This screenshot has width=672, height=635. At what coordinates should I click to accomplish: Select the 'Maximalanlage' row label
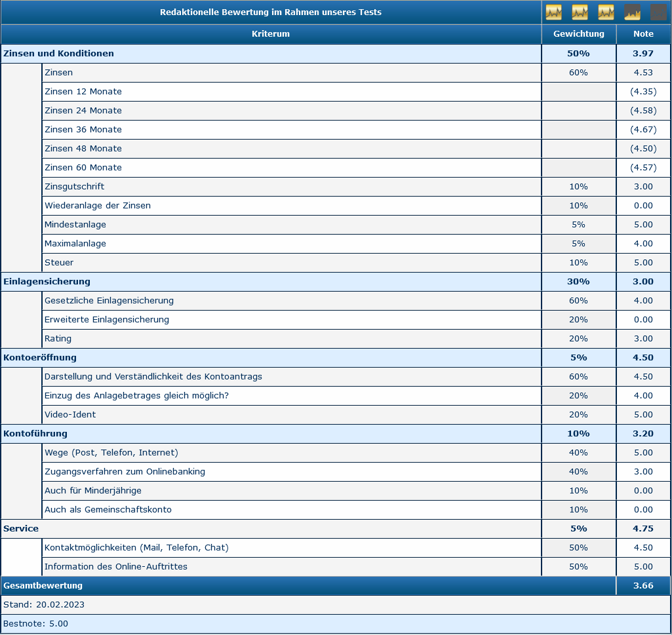click(x=75, y=243)
